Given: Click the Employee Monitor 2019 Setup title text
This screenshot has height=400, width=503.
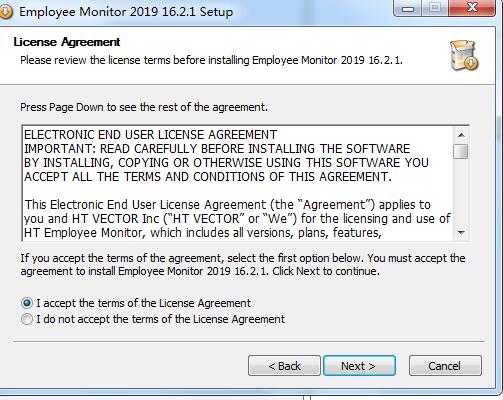Looking at the screenshot, I should [x=126, y=12].
